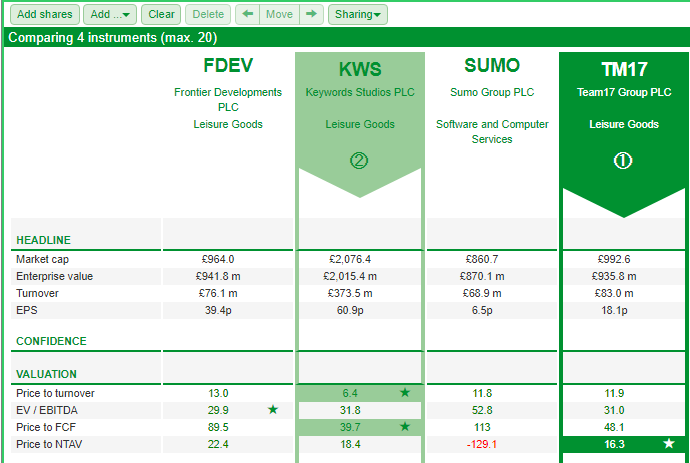Click FDEV turnover £76.1 m
Image resolution: width=690 pixels, height=463 pixels.
pos(218,293)
